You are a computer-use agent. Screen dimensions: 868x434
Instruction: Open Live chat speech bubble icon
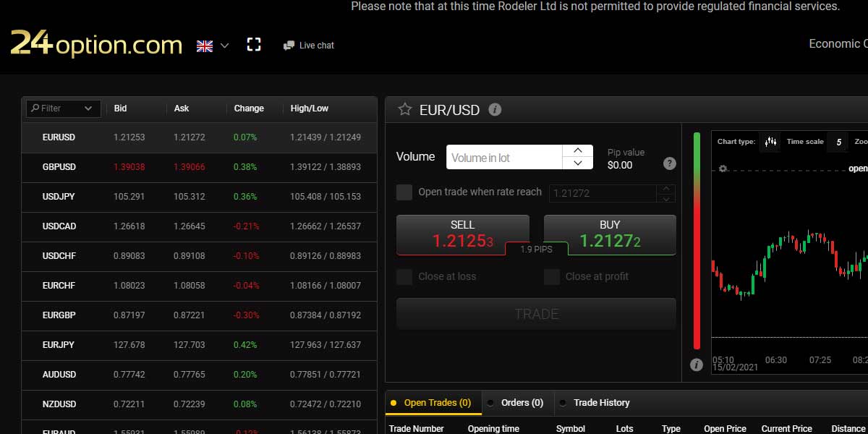click(289, 46)
